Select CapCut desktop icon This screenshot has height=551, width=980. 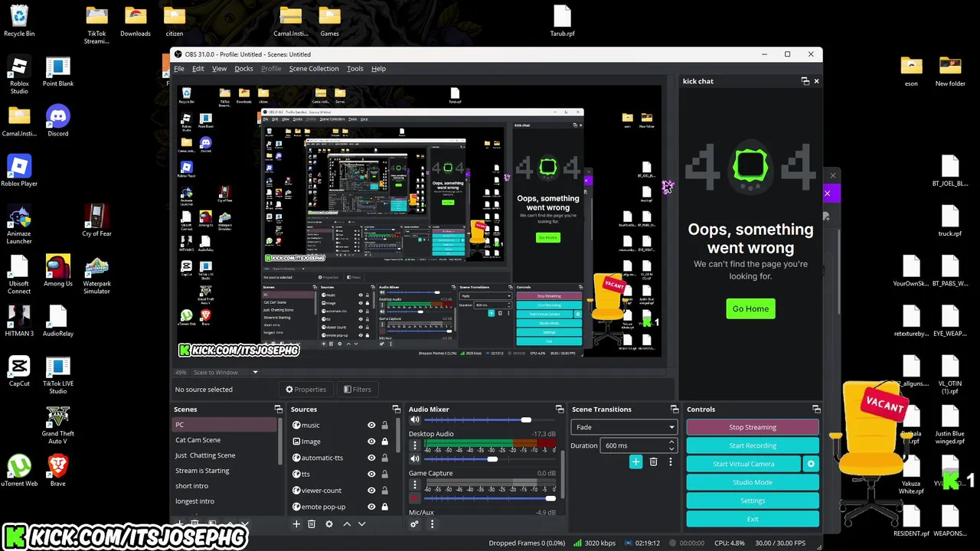click(x=19, y=371)
